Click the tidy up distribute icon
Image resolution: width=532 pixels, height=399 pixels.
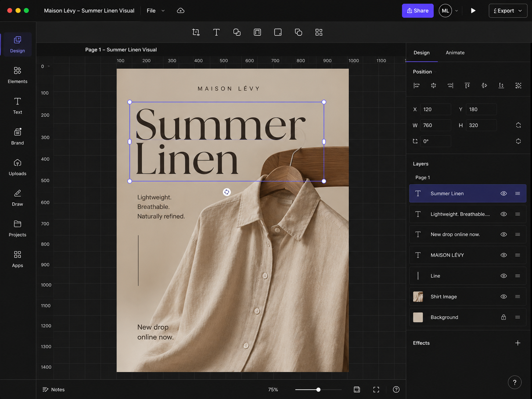[x=518, y=86]
